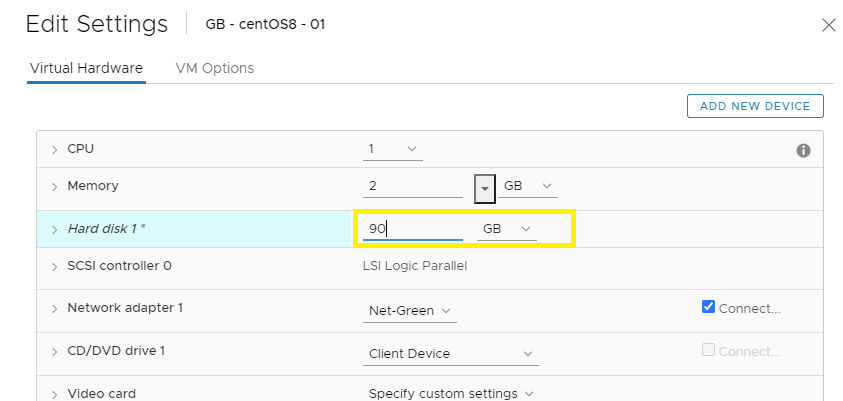
Task: Expand CD/DVD drive 1 row
Action: point(55,352)
